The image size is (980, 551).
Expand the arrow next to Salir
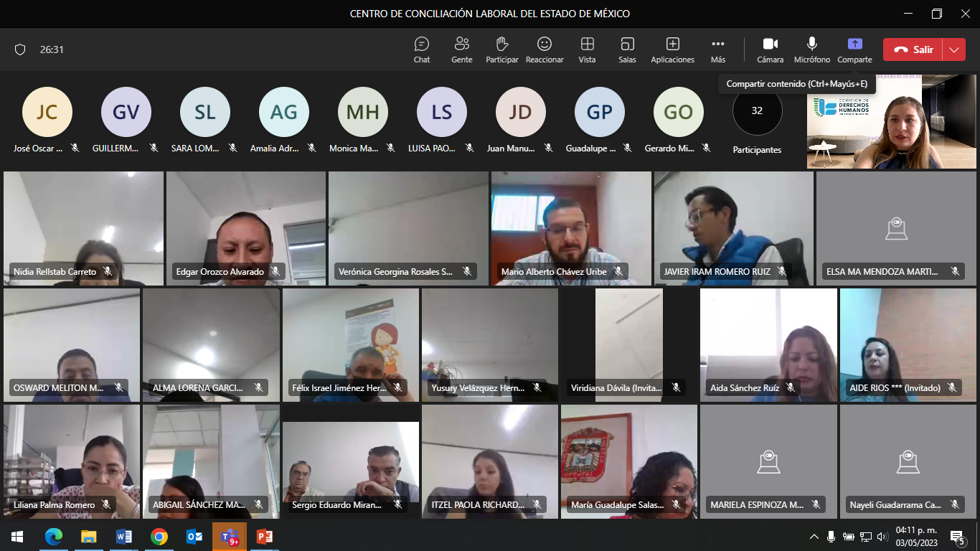pos(953,50)
